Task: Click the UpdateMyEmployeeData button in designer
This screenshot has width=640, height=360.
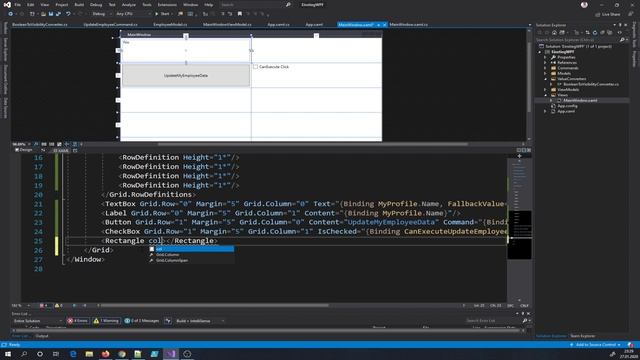Action: [186, 76]
